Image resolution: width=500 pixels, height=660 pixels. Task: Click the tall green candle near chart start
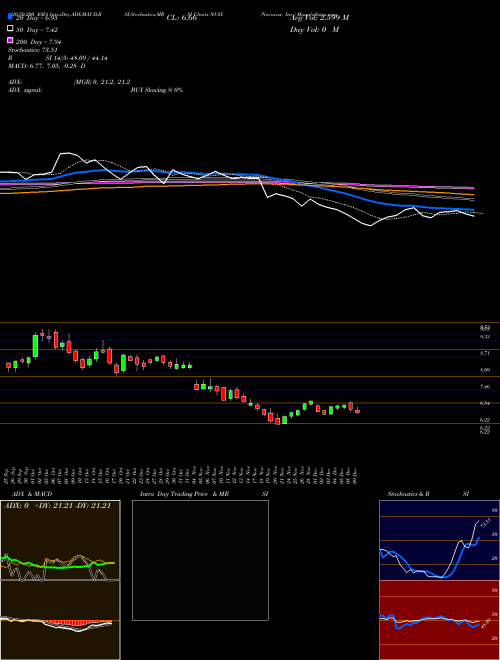(35, 346)
